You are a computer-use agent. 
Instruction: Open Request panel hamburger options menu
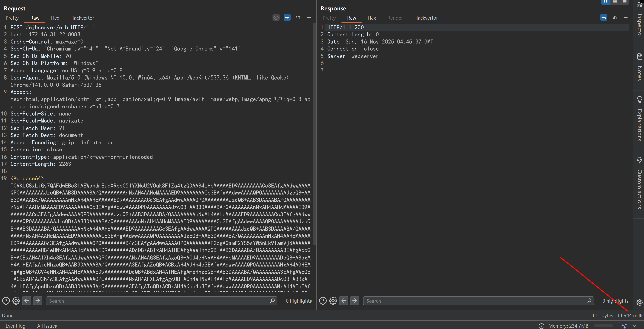pyautogui.click(x=309, y=17)
